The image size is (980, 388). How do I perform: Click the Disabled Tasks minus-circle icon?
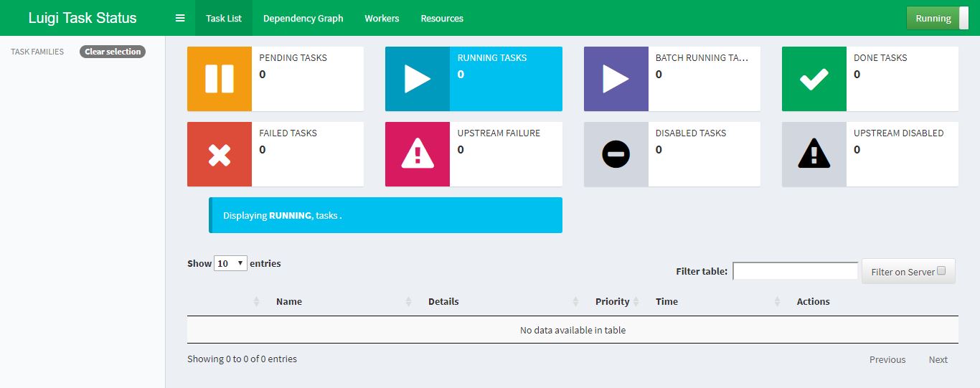point(616,154)
